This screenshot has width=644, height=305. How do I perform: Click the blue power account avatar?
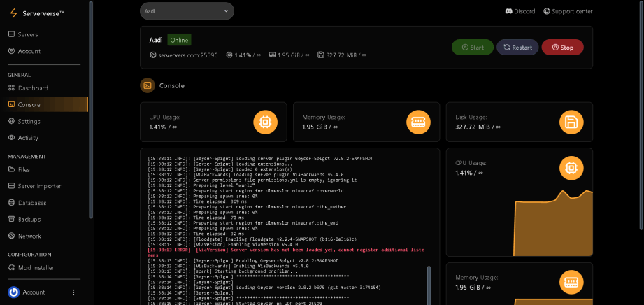pyautogui.click(x=13, y=292)
